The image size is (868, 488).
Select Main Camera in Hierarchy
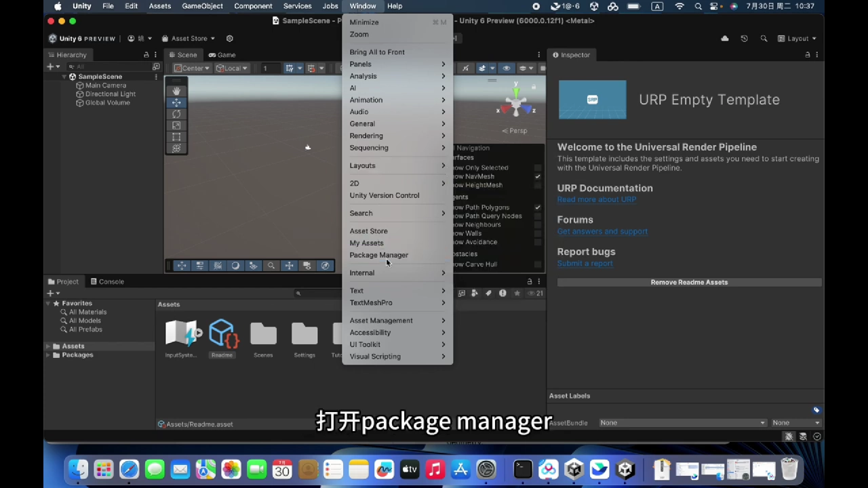[105, 85]
